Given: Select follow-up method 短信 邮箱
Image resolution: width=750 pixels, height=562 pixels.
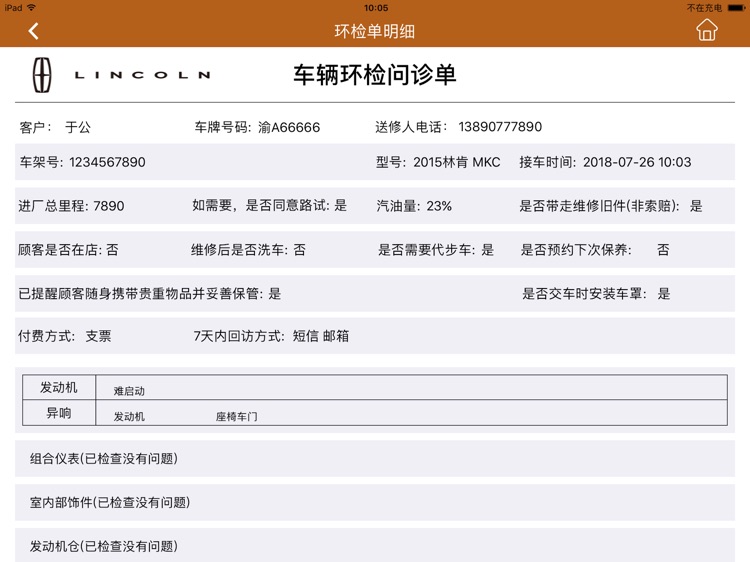Looking at the screenshot, I should click(x=320, y=336).
